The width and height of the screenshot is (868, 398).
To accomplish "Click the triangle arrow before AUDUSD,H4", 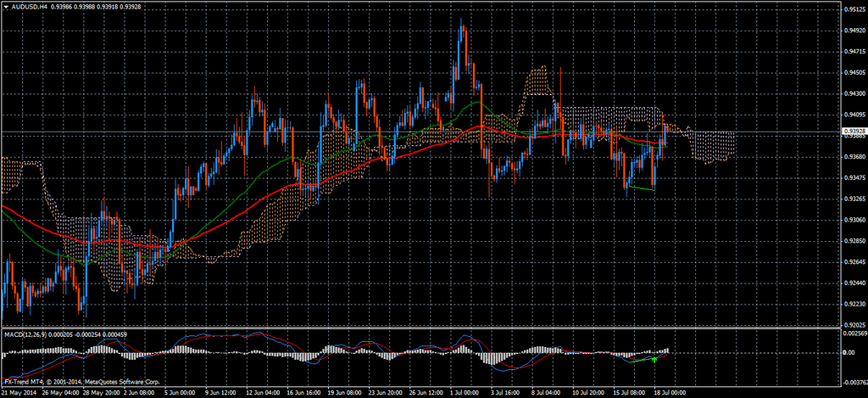I will pyautogui.click(x=7, y=5).
